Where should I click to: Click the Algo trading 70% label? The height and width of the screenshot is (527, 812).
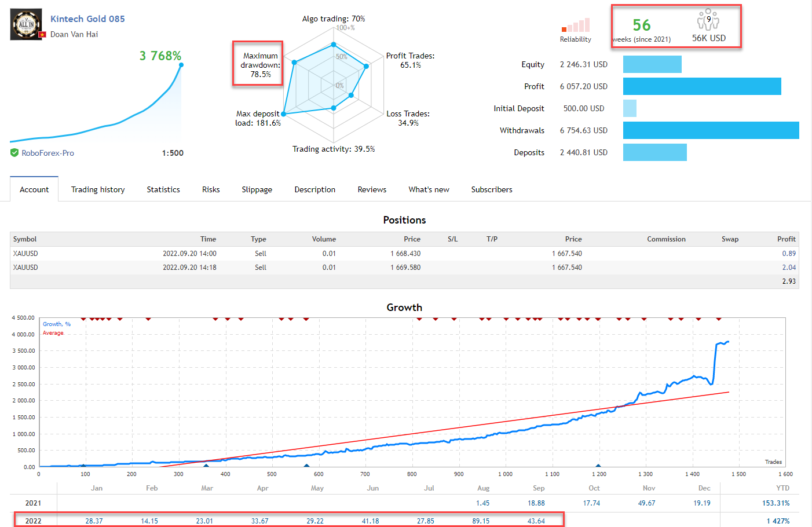(334, 19)
